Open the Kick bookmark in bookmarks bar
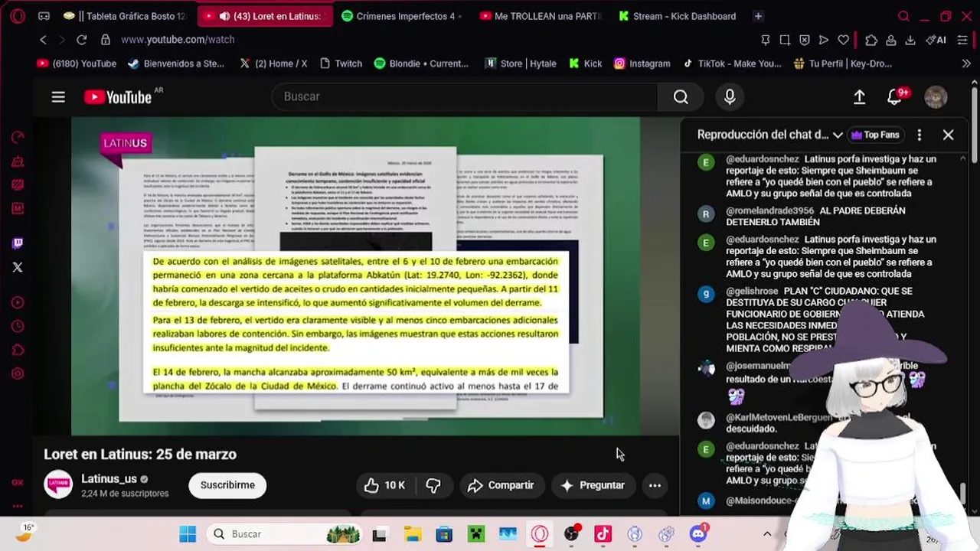 click(x=586, y=64)
